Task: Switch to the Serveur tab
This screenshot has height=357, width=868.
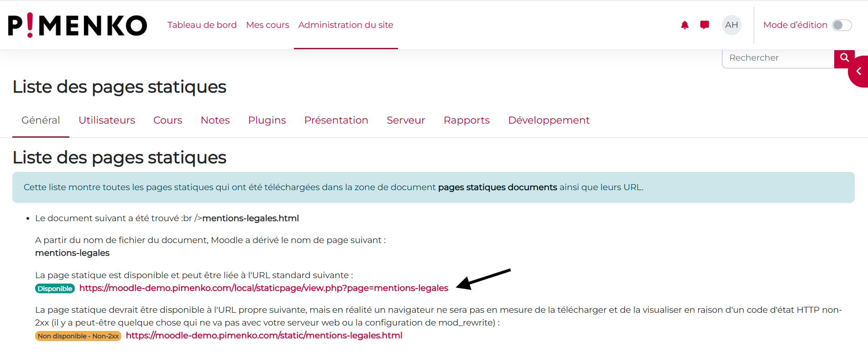Action: pyautogui.click(x=406, y=120)
